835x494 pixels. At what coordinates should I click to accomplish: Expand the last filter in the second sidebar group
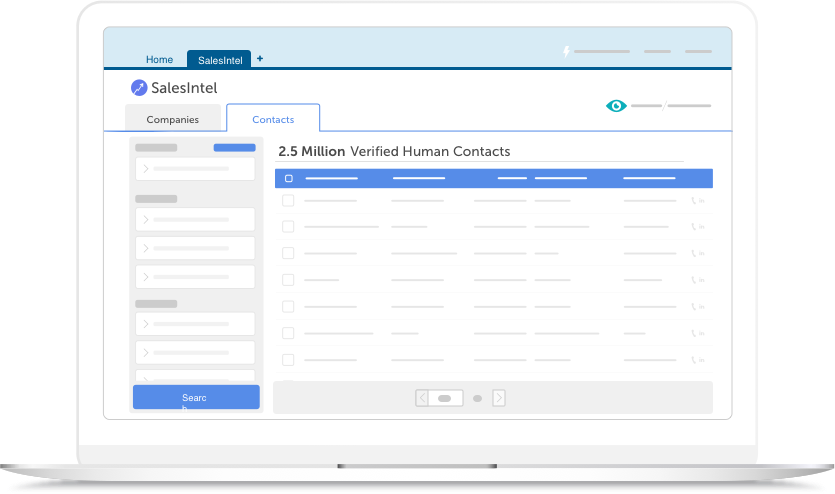(x=195, y=277)
